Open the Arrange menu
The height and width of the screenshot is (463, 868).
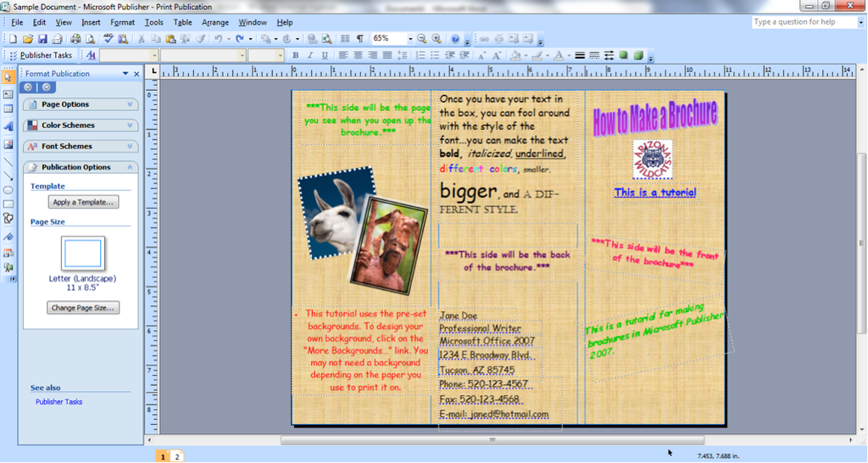pyautogui.click(x=215, y=22)
